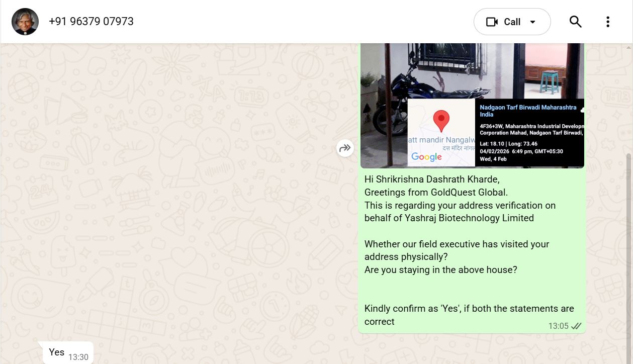Click the Google map location pin overlay
The height and width of the screenshot is (364, 633).
click(x=441, y=121)
